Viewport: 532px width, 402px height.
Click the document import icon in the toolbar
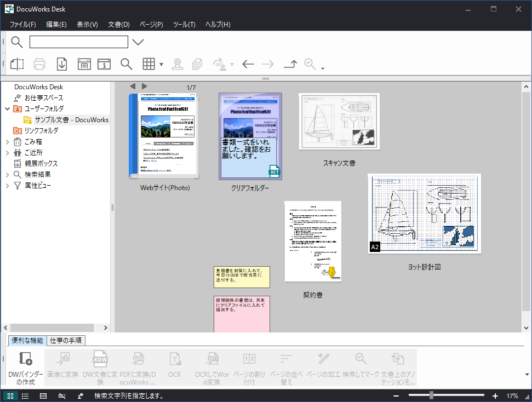61,64
